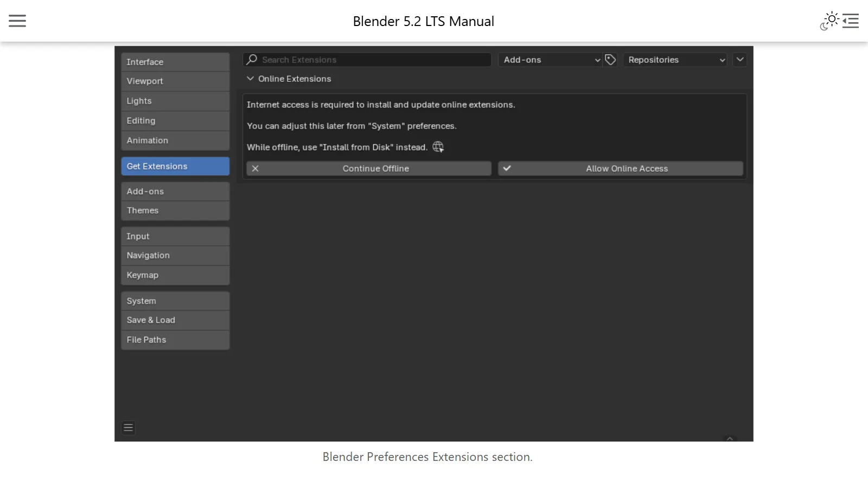Click the 'While offline, use Install from Disk' text
The height and width of the screenshot is (488, 868).
tap(337, 147)
